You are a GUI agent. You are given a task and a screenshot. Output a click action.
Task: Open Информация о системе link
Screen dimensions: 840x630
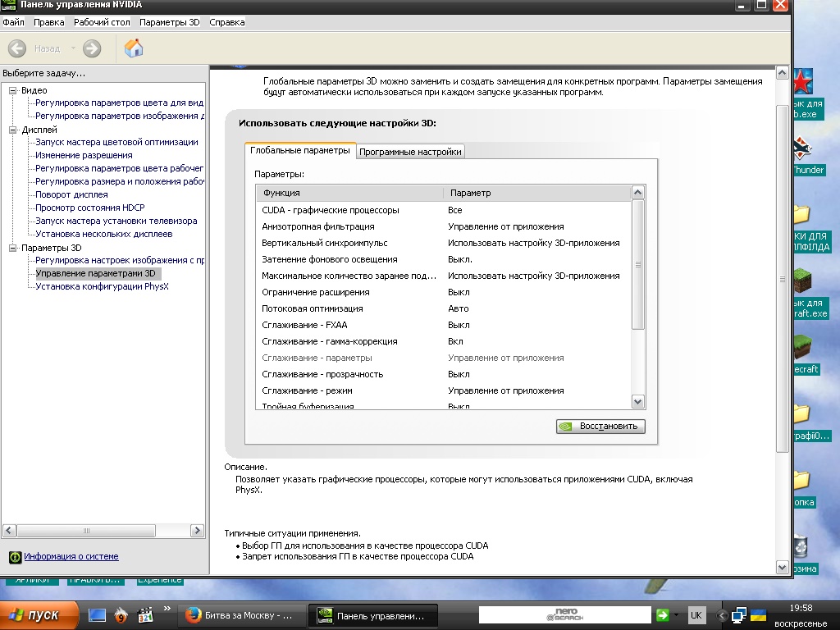[71, 557]
